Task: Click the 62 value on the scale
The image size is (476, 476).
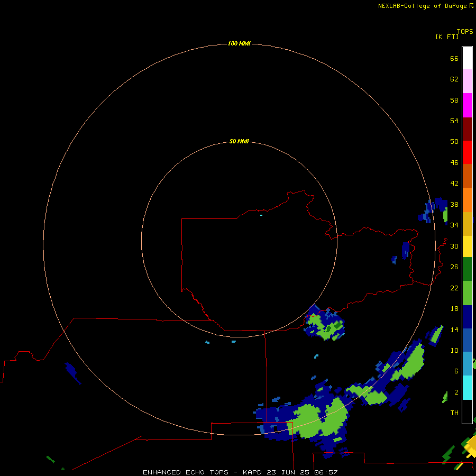Action: 454,79
